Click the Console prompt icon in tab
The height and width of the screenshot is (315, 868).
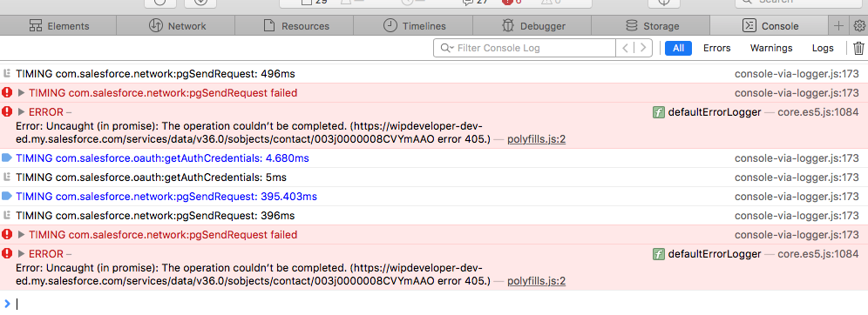point(749,25)
